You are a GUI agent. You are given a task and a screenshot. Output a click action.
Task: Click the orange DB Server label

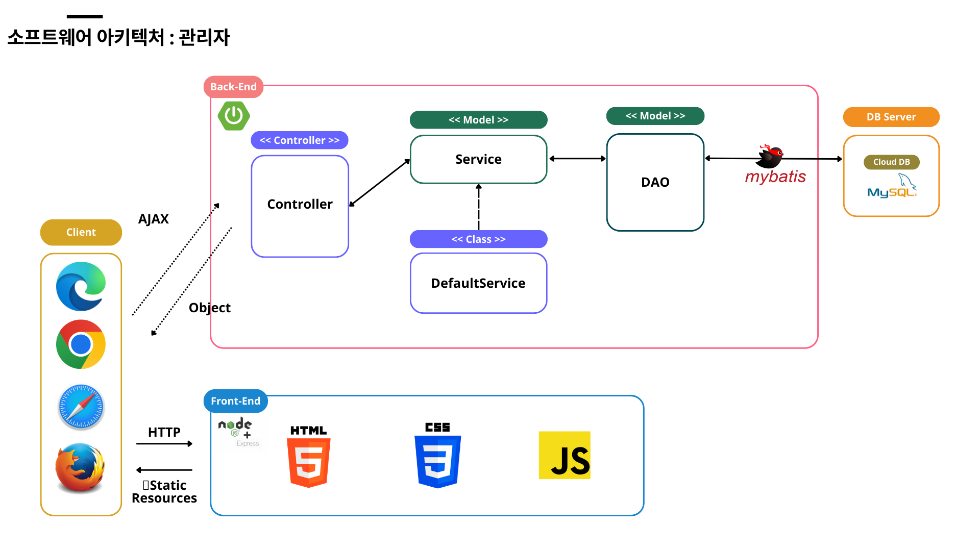(x=891, y=117)
